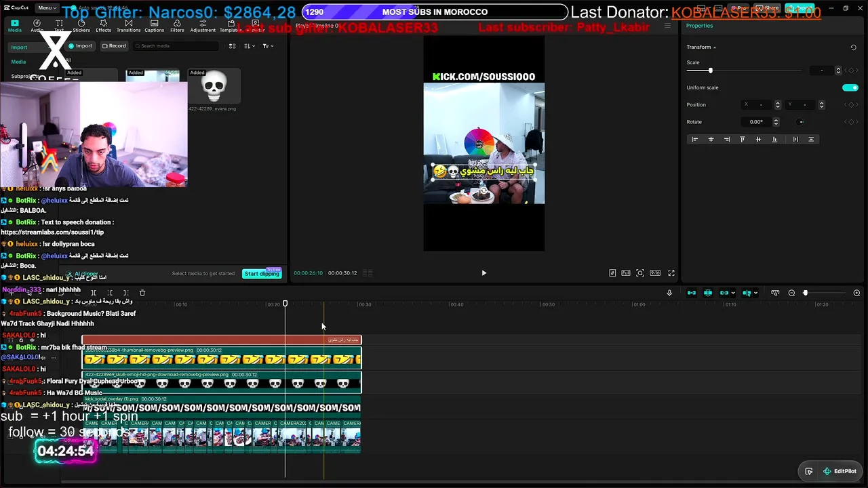Align the clip to horizontal center
Image resolution: width=868 pixels, height=488 pixels.
tap(711, 140)
